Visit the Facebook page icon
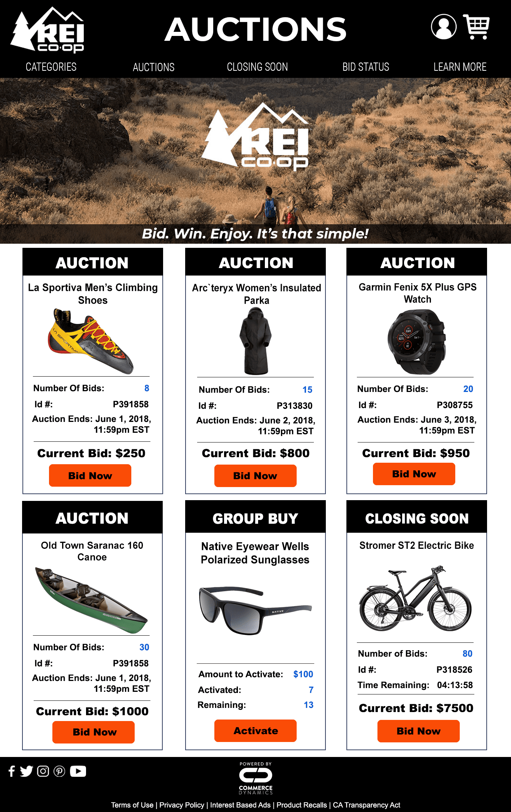This screenshot has width=511, height=812. click(12, 771)
